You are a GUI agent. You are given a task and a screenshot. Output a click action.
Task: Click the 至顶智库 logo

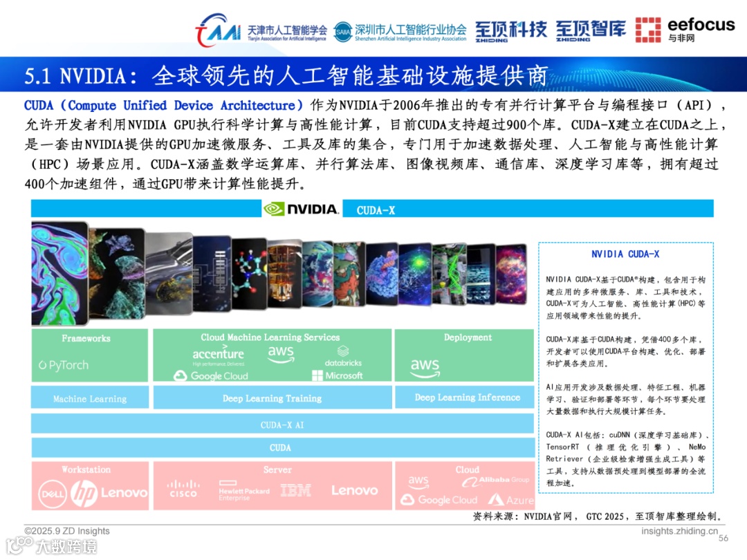point(591,31)
